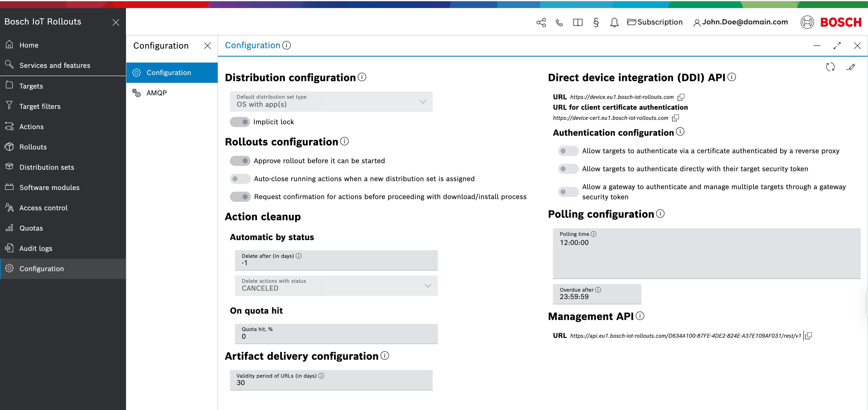Enable auto-close running actions toggle
Viewport: 868px width, 410px height.
pos(240,179)
